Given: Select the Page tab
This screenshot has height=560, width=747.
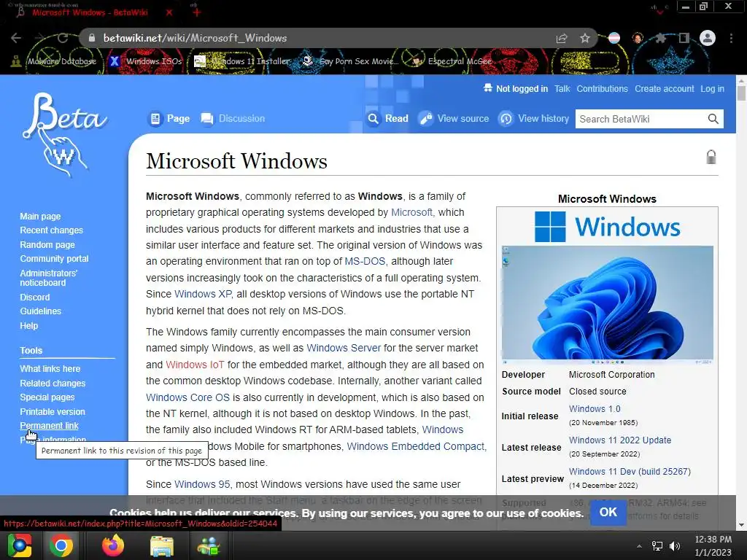Looking at the screenshot, I should tap(169, 119).
